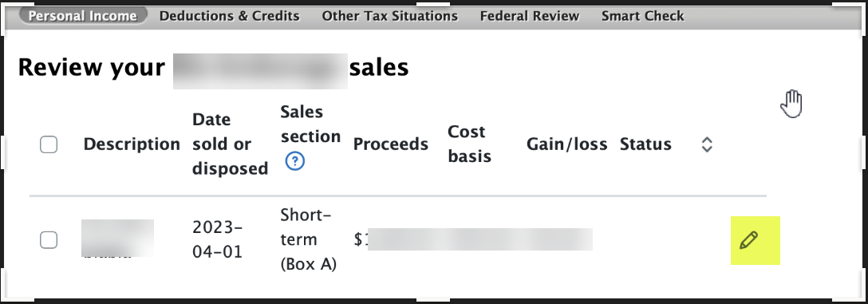The width and height of the screenshot is (868, 304).
Task: Click the Status column header
Action: [x=645, y=144]
